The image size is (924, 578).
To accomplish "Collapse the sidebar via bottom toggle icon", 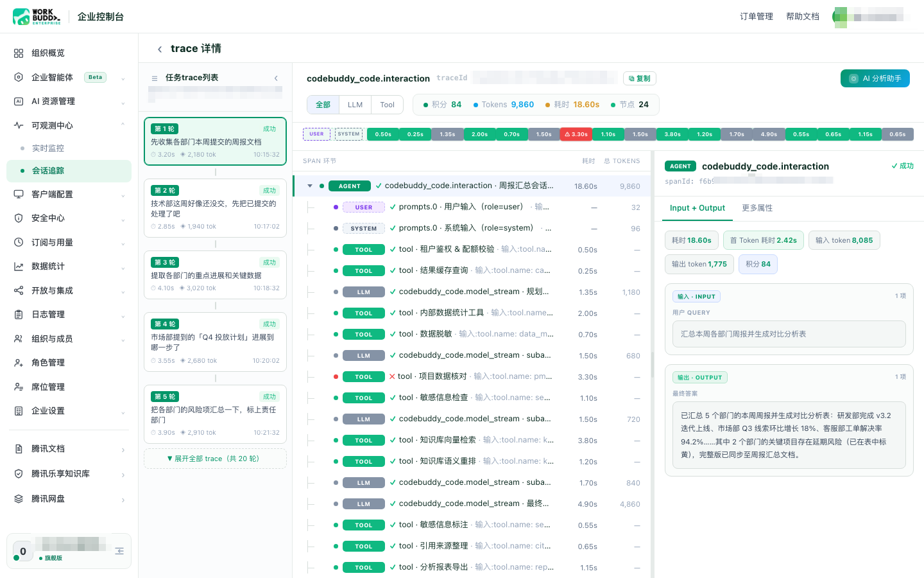I will coord(119,551).
